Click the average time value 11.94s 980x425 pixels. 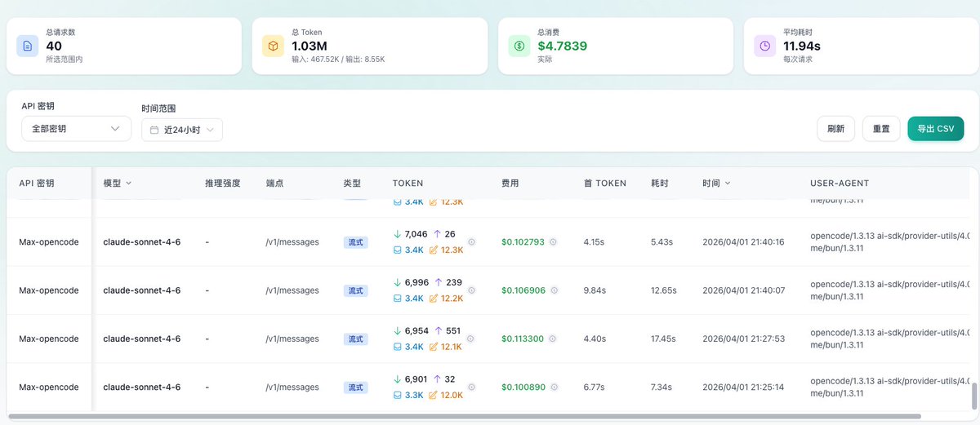(x=802, y=46)
